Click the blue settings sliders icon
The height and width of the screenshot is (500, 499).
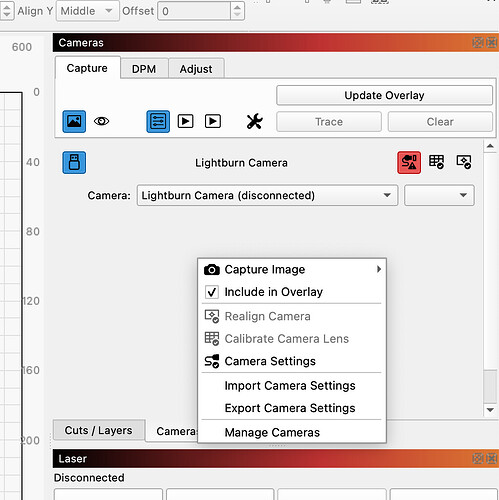tap(158, 121)
